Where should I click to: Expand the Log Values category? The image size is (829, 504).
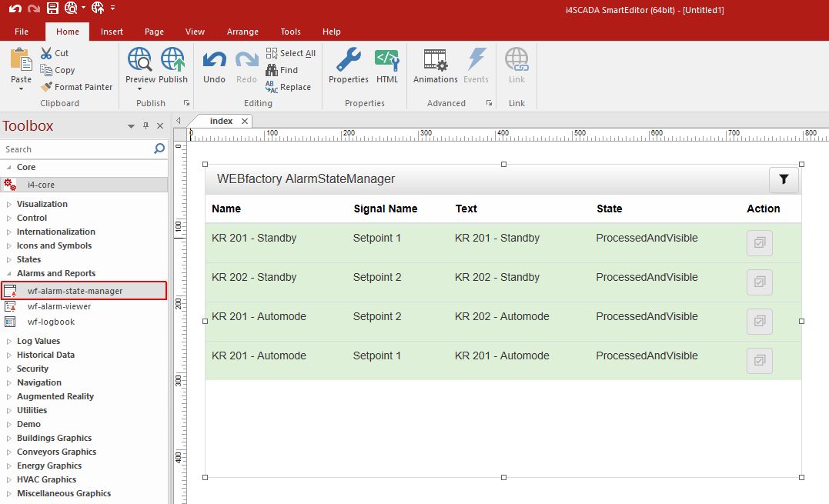(8, 341)
